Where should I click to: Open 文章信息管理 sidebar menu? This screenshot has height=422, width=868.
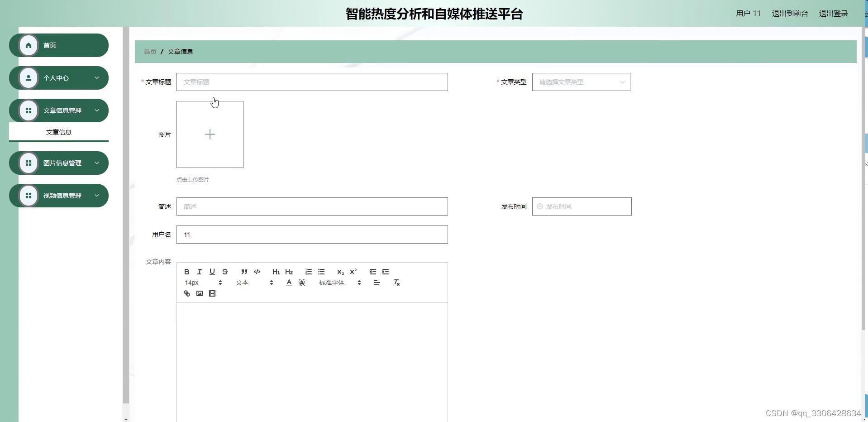(59, 110)
